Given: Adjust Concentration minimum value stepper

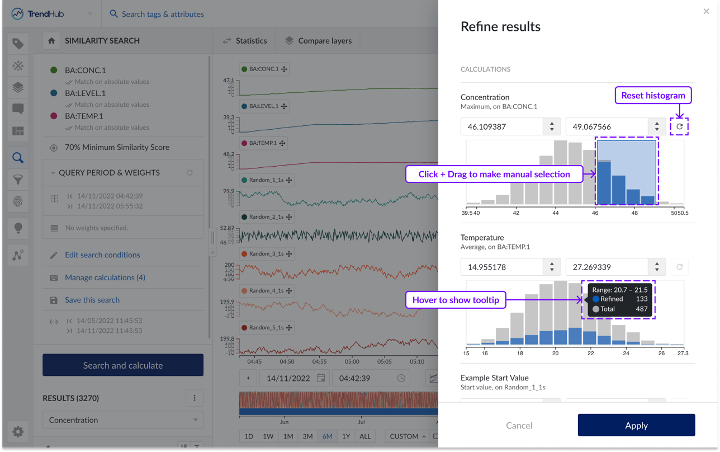Looking at the screenshot, I should click(550, 127).
